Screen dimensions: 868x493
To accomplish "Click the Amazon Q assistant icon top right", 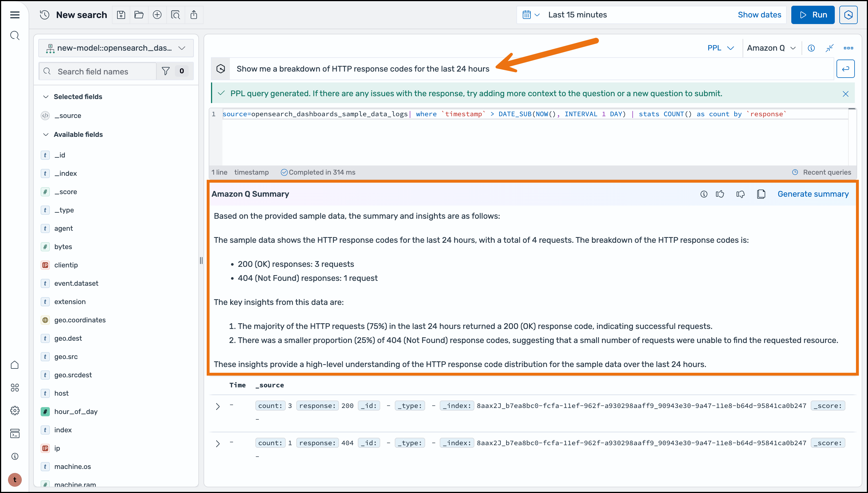I will (848, 15).
